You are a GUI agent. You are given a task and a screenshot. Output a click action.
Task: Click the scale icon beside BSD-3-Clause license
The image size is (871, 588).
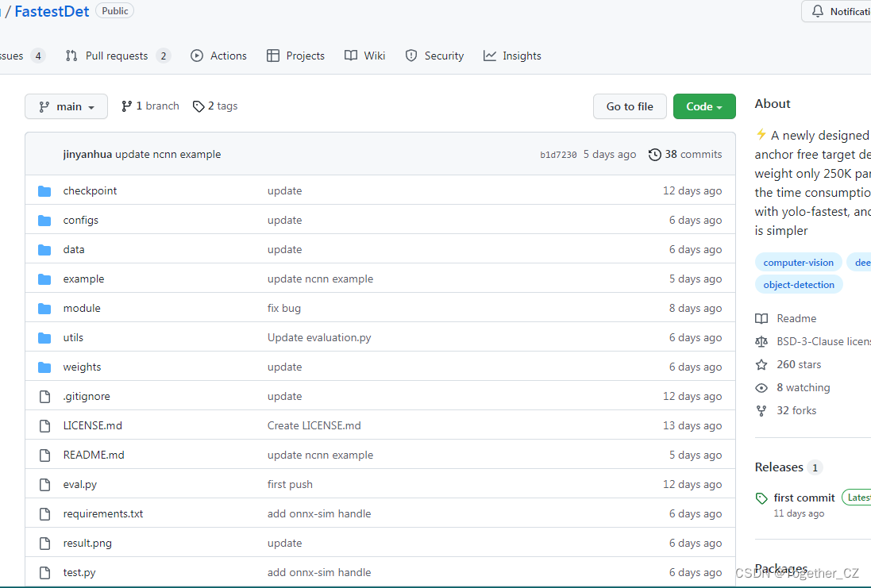(761, 341)
